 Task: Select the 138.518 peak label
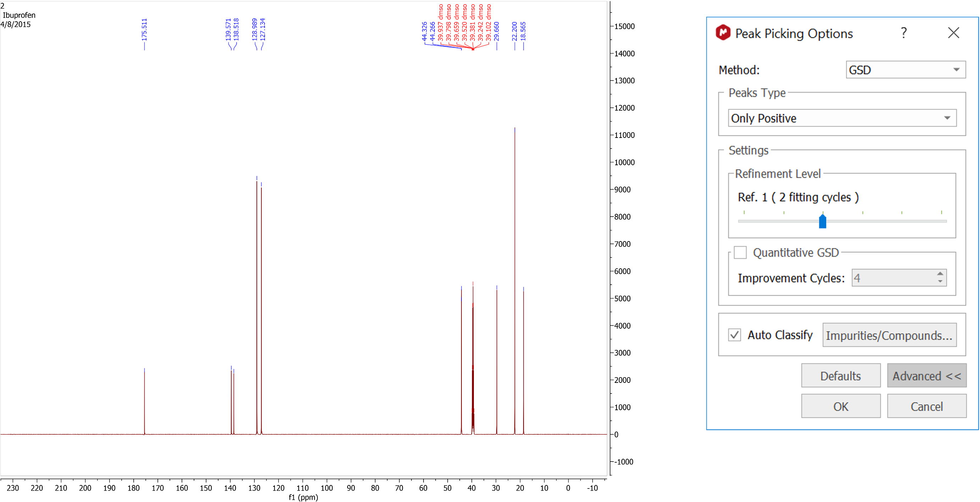tap(236, 30)
